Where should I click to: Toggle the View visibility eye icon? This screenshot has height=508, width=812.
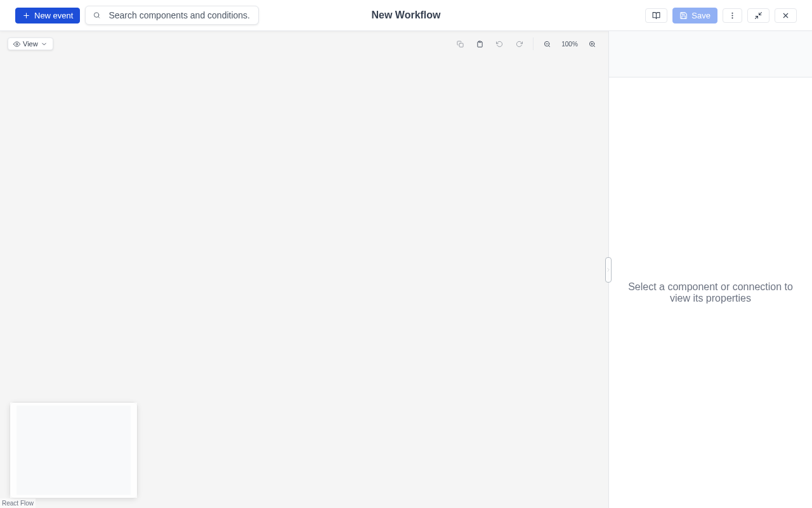[x=17, y=44]
